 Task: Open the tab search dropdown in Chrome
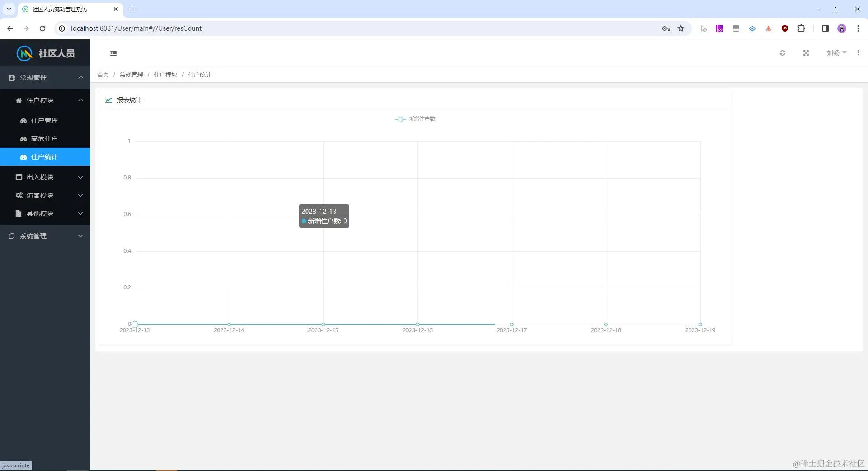[9, 9]
